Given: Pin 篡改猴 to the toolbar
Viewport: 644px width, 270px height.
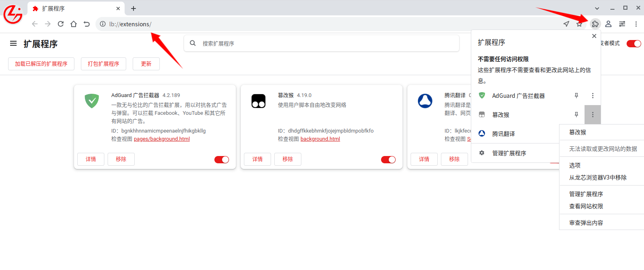Looking at the screenshot, I should [576, 115].
